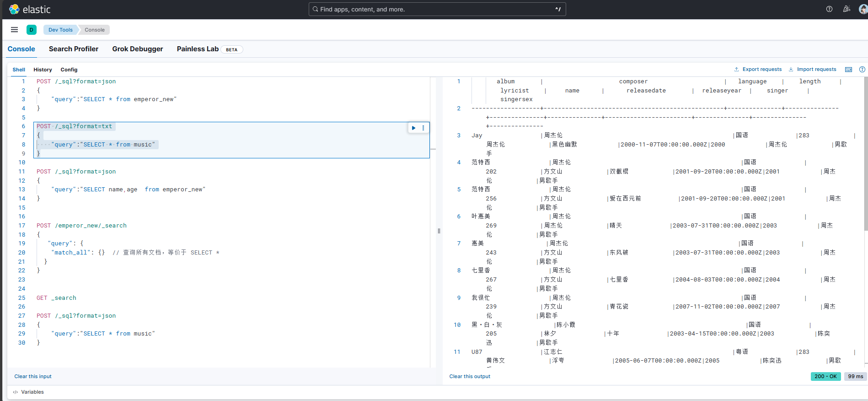Click Import requests
The height and width of the screenshot is (401, 868).
pyautogui.click(x=812, y=70)
